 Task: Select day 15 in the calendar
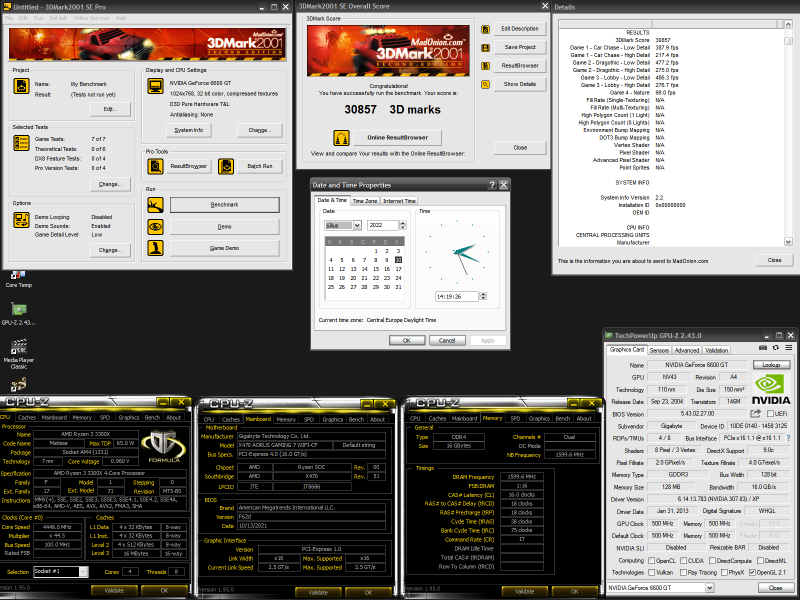coord(376,269)
